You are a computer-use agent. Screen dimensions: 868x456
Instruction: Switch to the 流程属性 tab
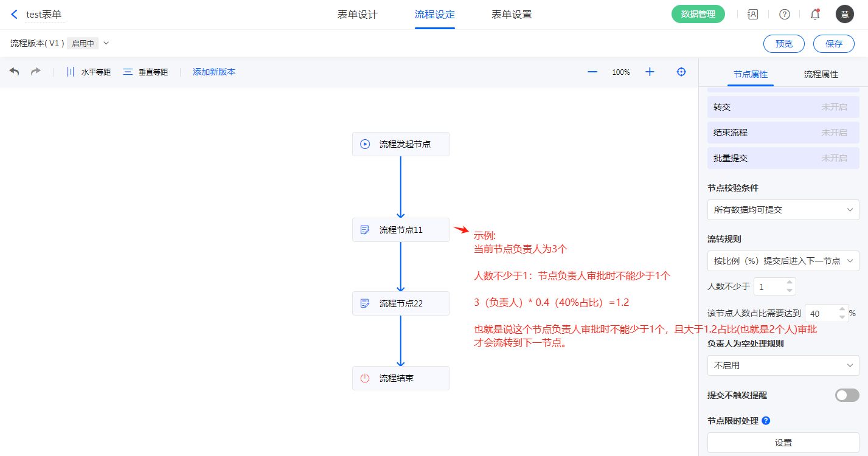tap(821, 74)
